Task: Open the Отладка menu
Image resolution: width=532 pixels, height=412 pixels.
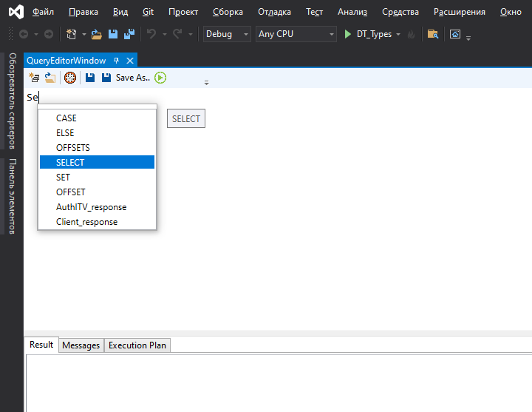Action: [274, 12]
